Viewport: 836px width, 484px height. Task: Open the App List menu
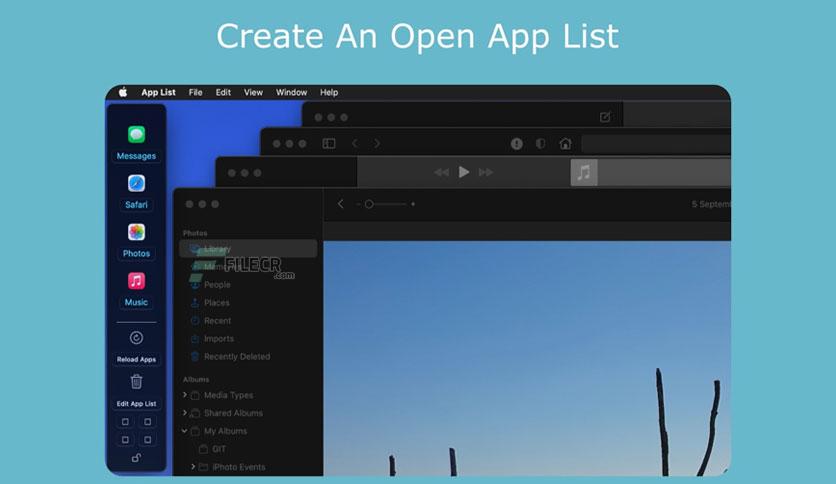click(x=158, y=92)
